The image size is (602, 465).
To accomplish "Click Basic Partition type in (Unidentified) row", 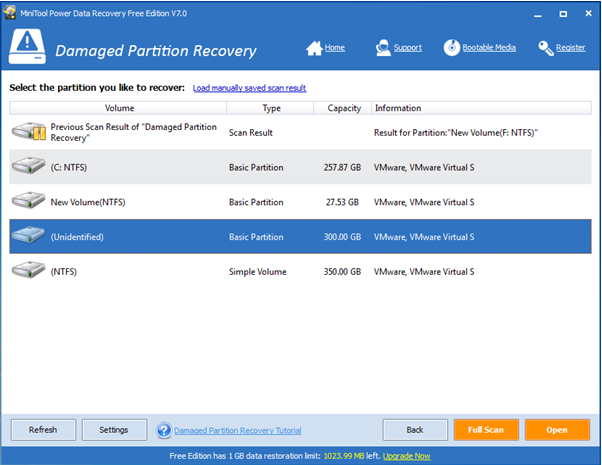I will 256,237.
